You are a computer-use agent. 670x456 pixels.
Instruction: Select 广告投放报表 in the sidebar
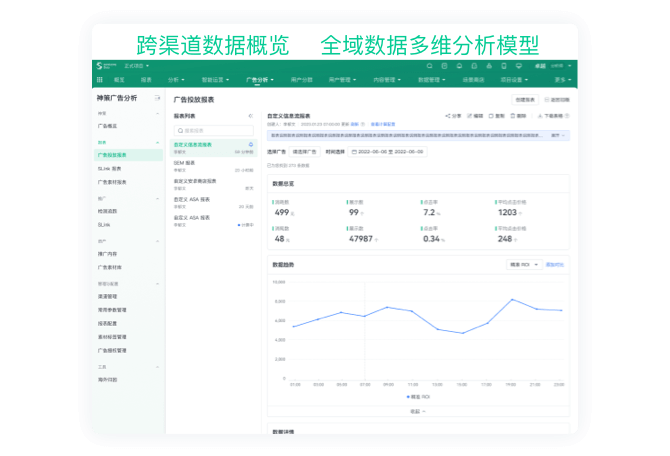tap(128, 155)
